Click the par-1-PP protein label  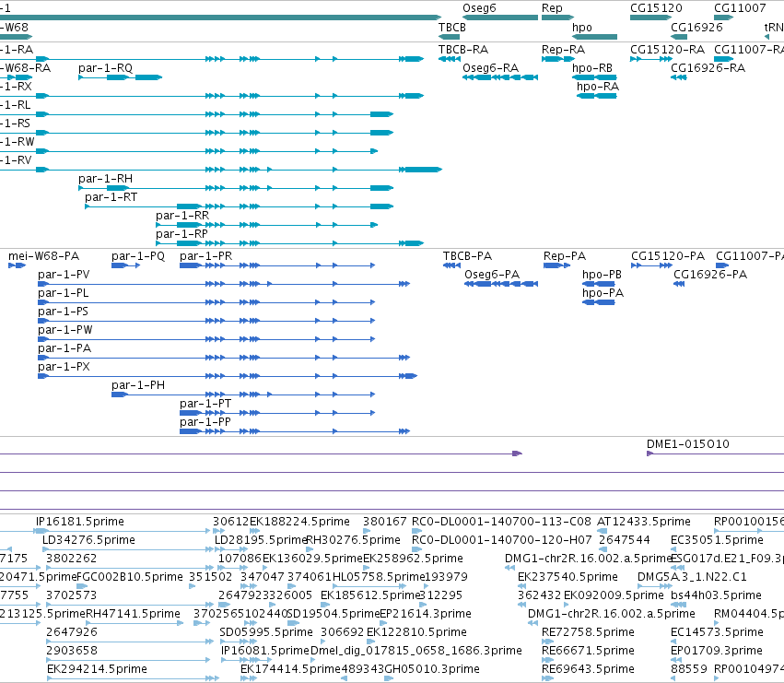pos(205,422)
